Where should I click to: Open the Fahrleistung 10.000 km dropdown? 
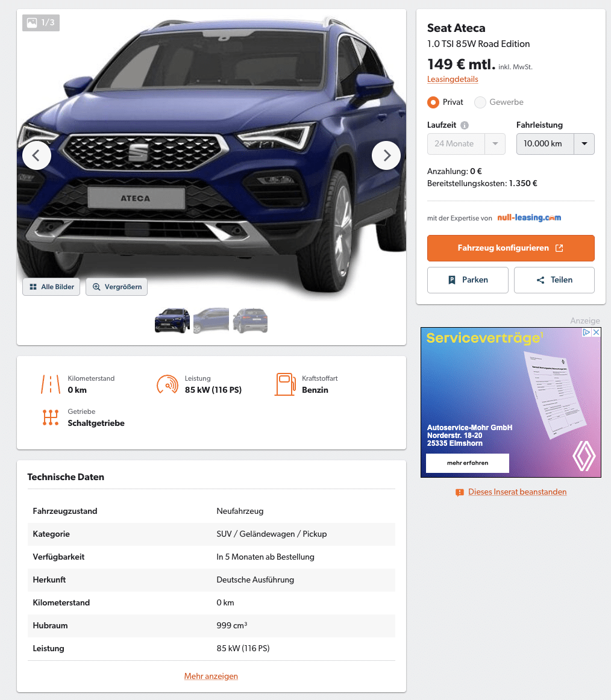555,144
